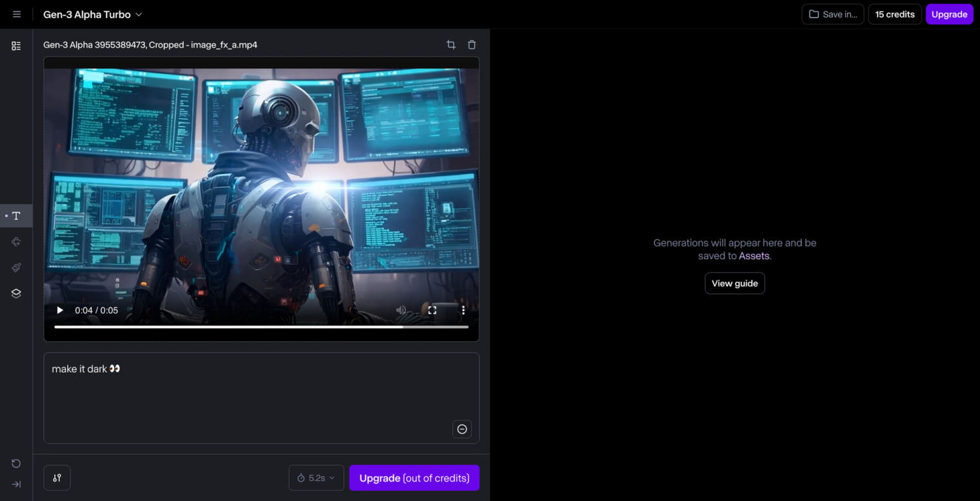
Task: Select the Text prompt tool in sidebar
Action: coord(15,216)
